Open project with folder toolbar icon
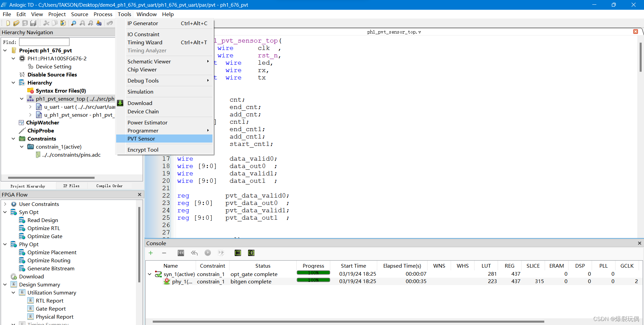 click(x=16, y=23)
